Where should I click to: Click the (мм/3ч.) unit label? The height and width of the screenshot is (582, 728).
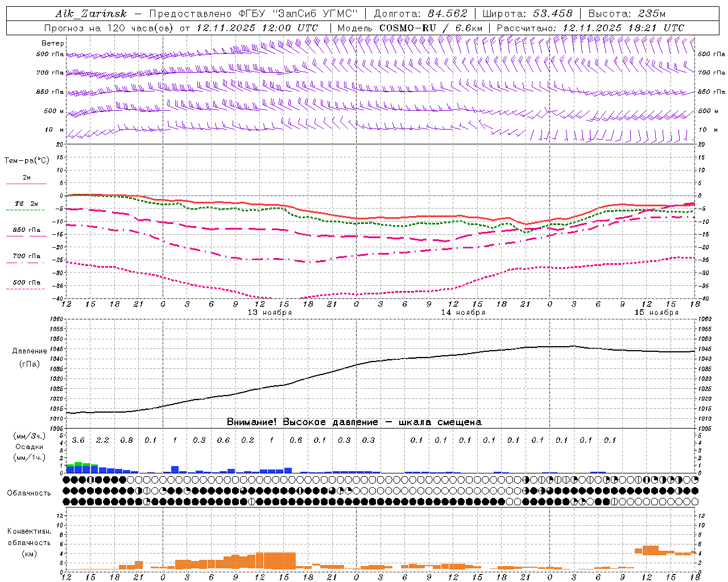click(30, 436)
